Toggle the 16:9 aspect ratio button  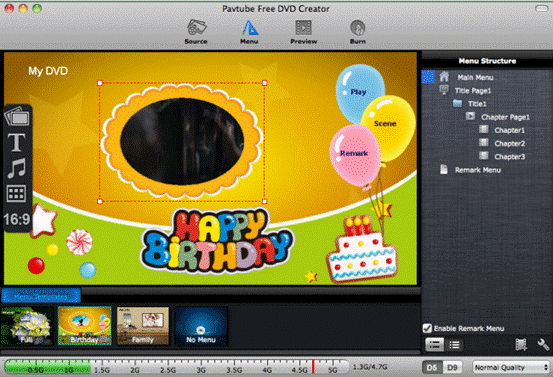point(17,219)
